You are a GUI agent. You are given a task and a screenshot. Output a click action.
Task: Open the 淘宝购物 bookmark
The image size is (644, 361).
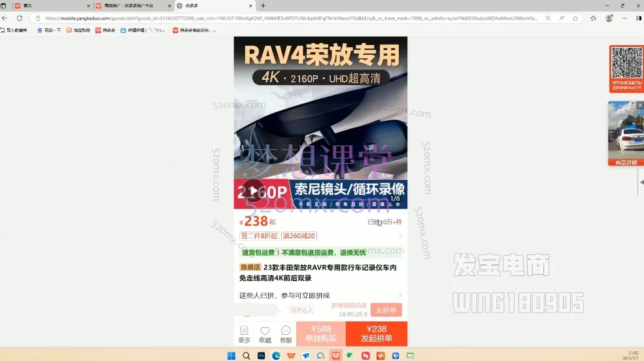pyautogui.click(x=78, y=30)
